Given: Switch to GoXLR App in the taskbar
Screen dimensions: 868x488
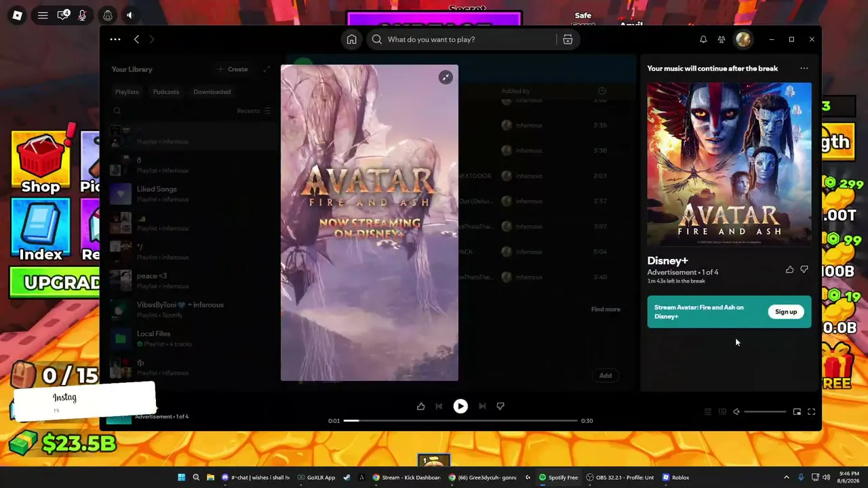Looking at the screenshot, I should point(317,477).
